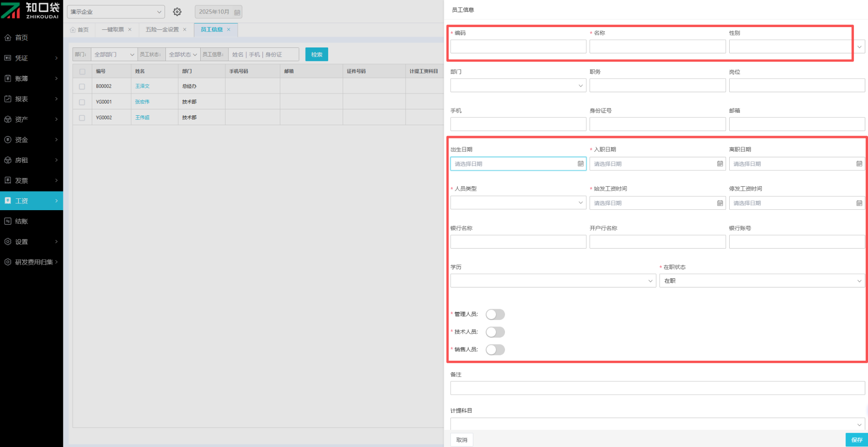Turn on the 技术人员 switch
Image resolution: width=868 pixels, height=447 pixels.
(x=495, y=332)
